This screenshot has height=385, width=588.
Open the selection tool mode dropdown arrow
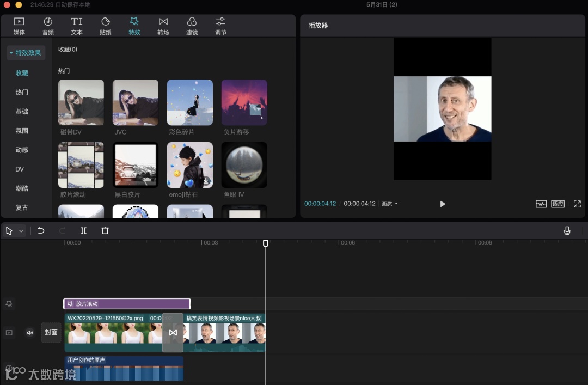coord(22,231)
